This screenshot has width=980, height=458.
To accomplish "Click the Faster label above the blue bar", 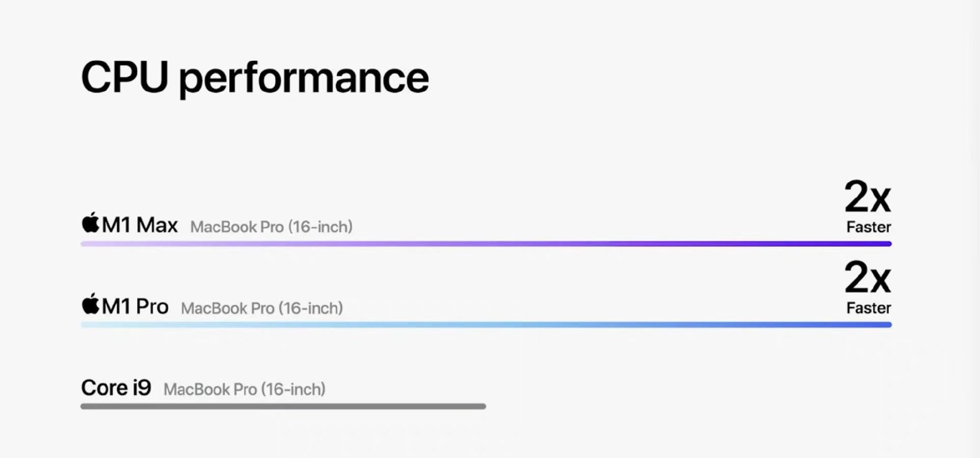I will pos(868,308).
